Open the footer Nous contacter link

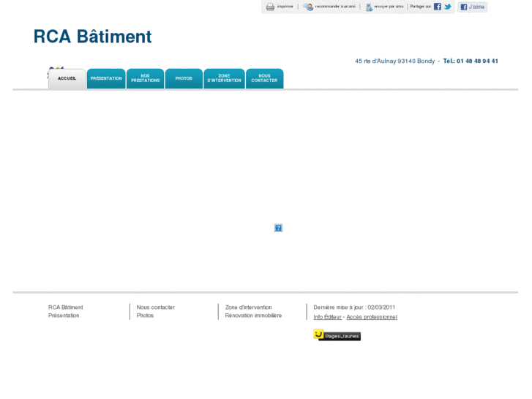coord(155,307)
